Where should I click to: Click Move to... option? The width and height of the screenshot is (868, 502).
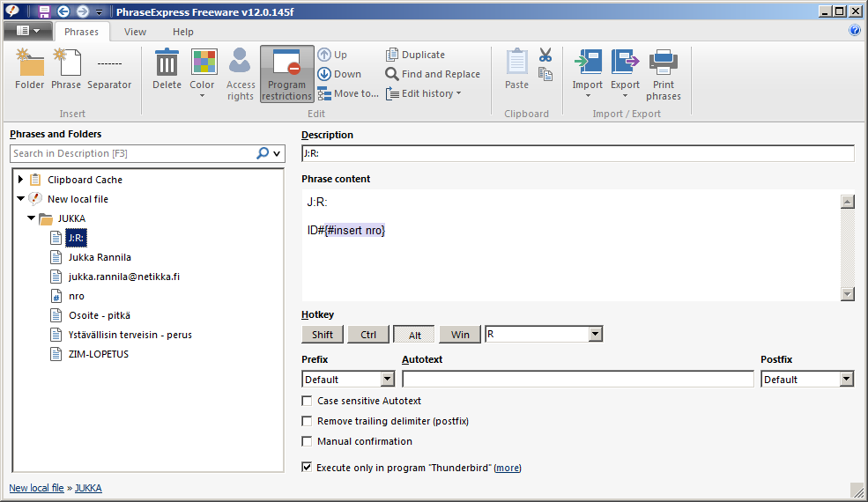coord(348,93)
